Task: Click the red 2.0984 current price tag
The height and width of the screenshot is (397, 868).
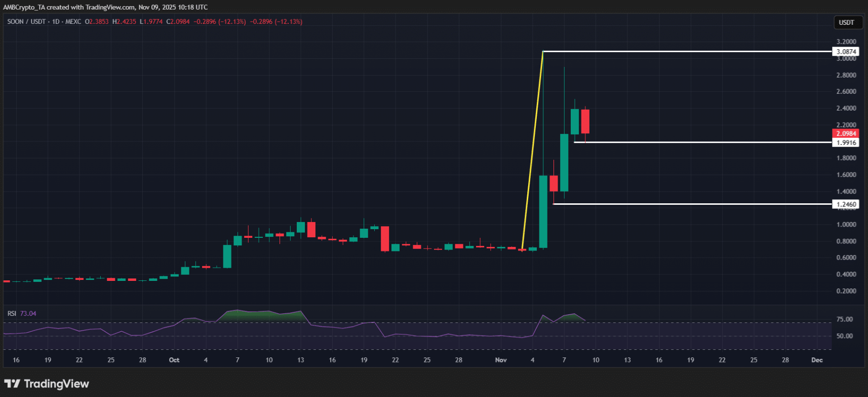Action: (846, 133)
